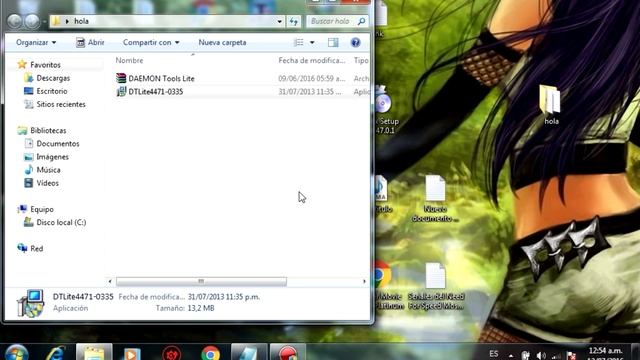
Task: Click the Favoritos star icon
Action: (22, 64)
